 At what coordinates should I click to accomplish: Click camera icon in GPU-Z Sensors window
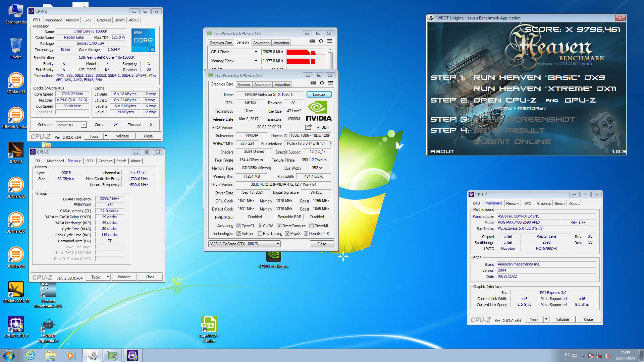(x=312, y=41)
